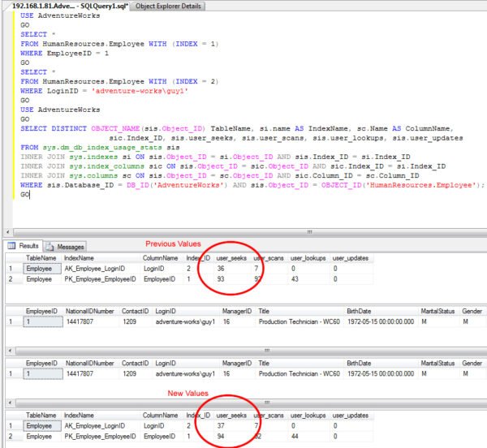The height and width of the screenshot is (448, 487).
Task: Click the 'adventure-works\guy1' string in the query
Action: 140,91
